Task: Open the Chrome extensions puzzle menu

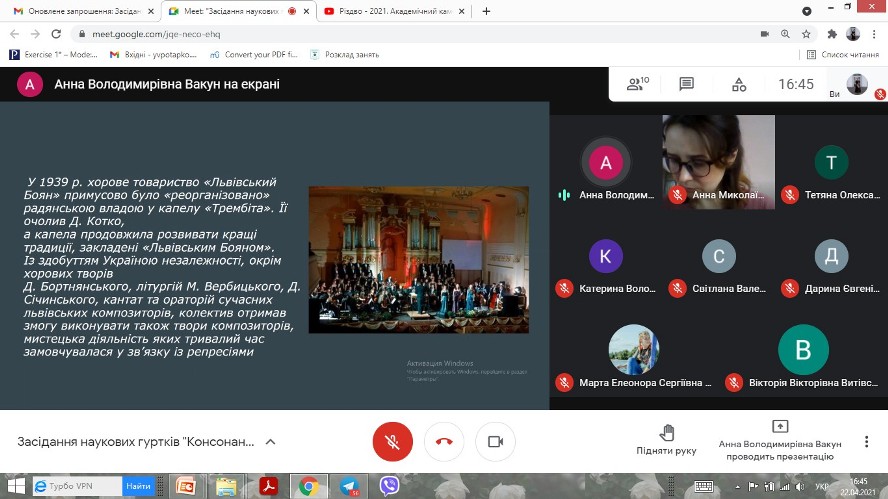Action: click(832, 33)
